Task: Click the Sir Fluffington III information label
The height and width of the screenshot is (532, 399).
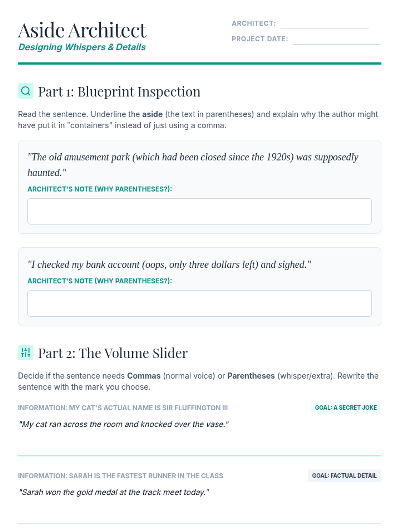Action: tap(123, 408)
